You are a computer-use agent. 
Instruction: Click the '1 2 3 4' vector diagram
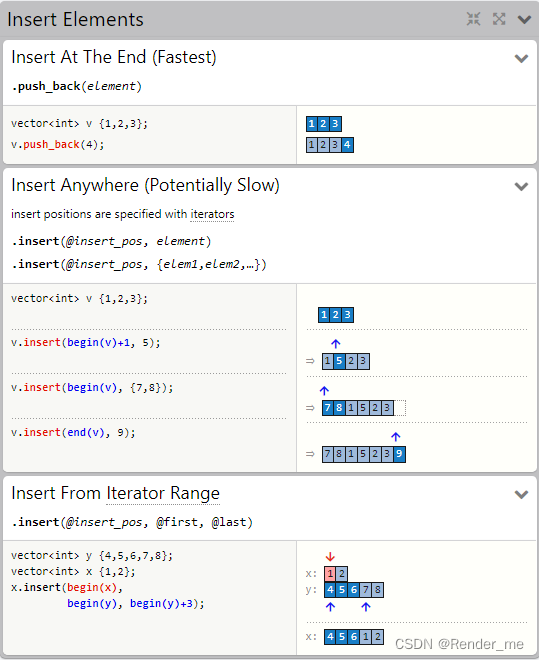click(x=330, y=145)
